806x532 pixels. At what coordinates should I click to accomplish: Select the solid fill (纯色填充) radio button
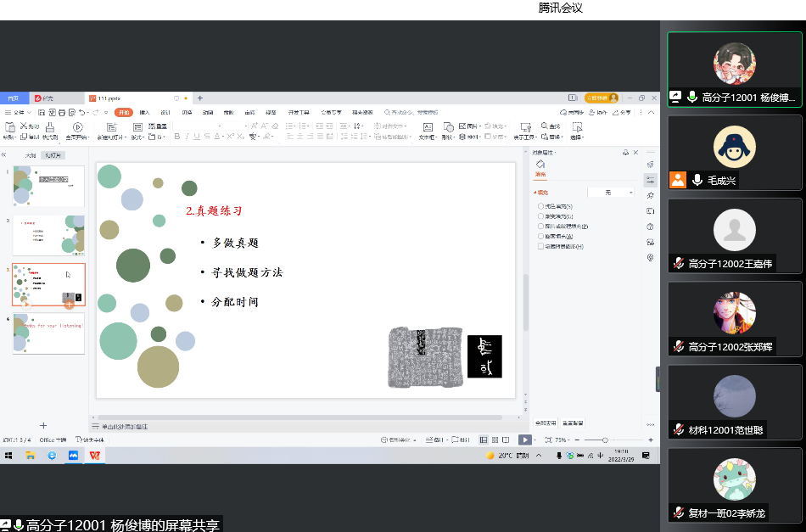pos(541,206)
